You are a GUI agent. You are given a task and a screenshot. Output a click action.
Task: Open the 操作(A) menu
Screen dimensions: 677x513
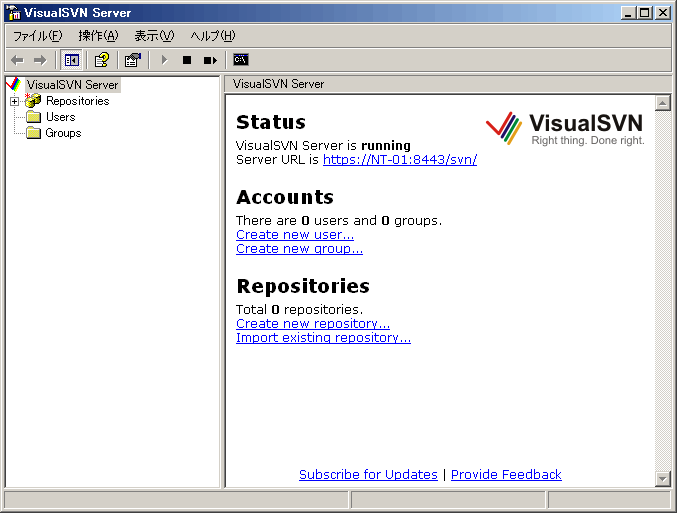pyautogui.click(x=98, y=36)
